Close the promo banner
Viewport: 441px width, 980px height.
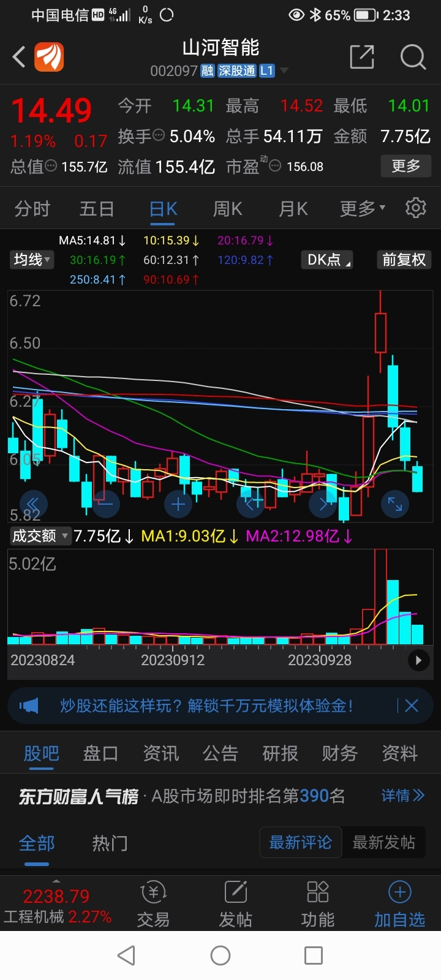tap(412, 706)
